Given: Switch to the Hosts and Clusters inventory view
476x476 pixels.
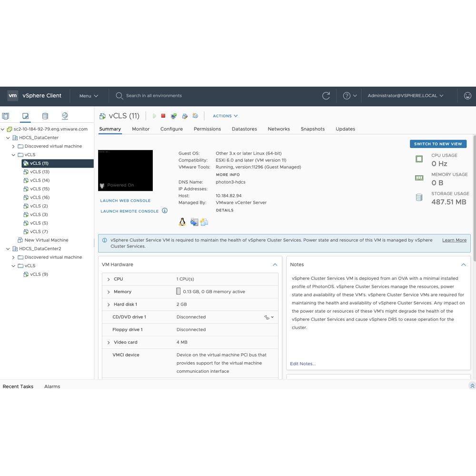Looking at the screenshot, I should click(x=6, y=116).
